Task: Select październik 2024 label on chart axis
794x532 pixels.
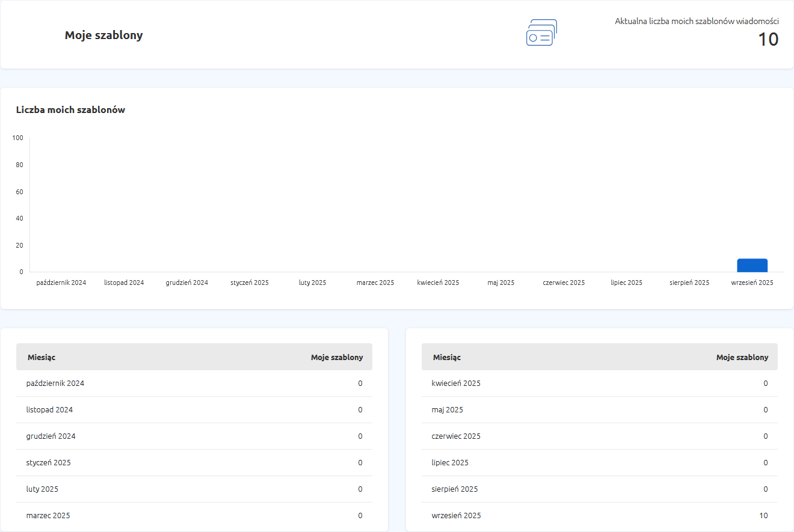Action: click(61, 283)
